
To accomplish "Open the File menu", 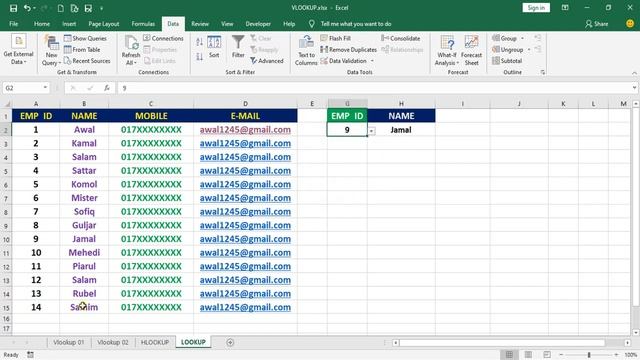I will (x=13, y=24).
